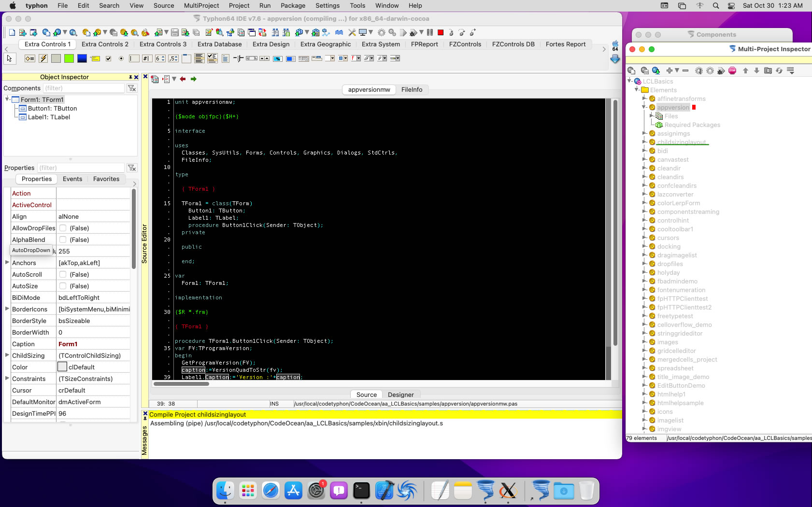Click in the Components filter field
The width and height of the screenshot is (812, 507).
tap(84, 88)
